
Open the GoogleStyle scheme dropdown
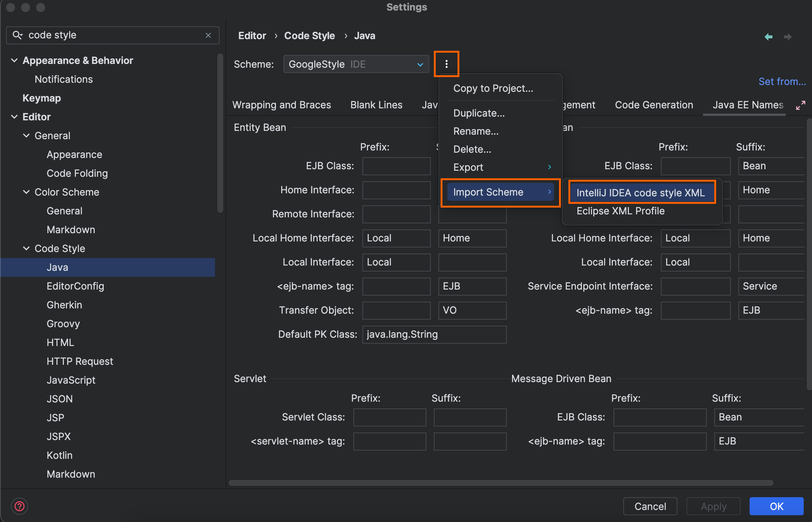[x=356, y=64]
